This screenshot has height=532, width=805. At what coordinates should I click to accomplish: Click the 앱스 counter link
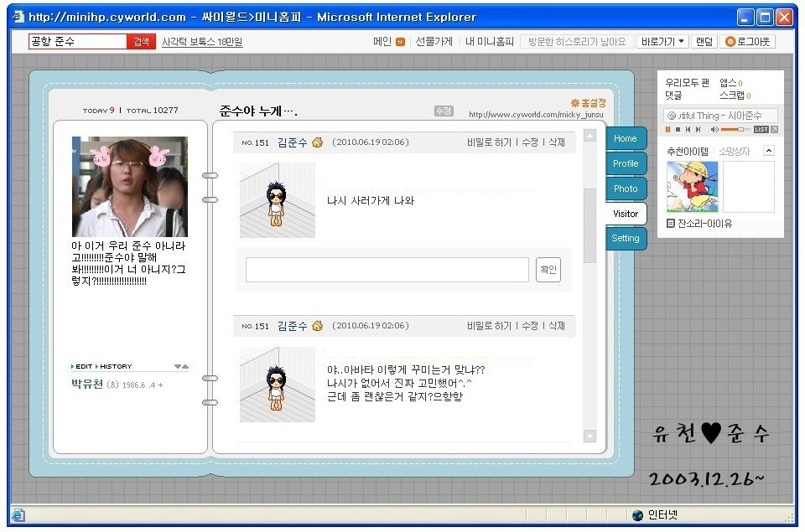[731, 83]
